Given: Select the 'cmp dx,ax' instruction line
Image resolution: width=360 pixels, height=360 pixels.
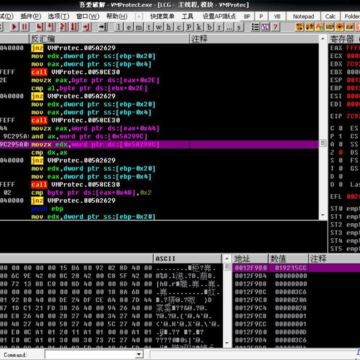Looking at the screenshot, I should [159, 152].
